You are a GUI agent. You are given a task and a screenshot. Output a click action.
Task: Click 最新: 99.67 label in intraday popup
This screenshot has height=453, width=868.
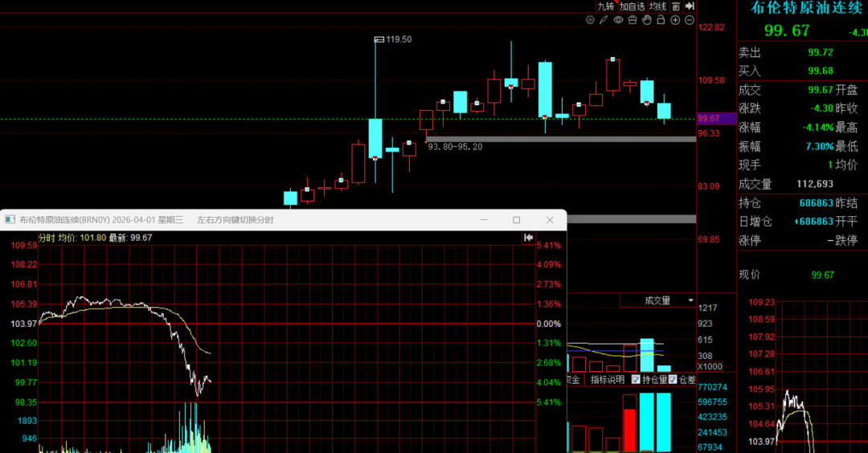tap(131, 237)
